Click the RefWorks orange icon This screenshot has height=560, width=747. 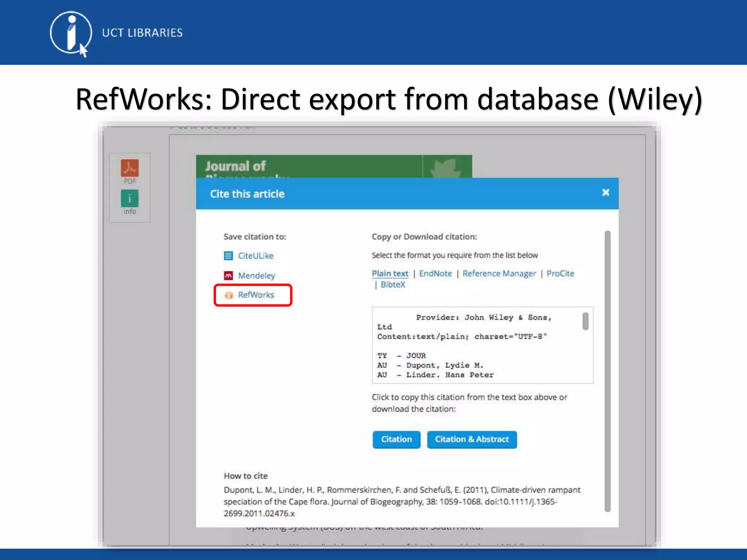pos(229,295)
